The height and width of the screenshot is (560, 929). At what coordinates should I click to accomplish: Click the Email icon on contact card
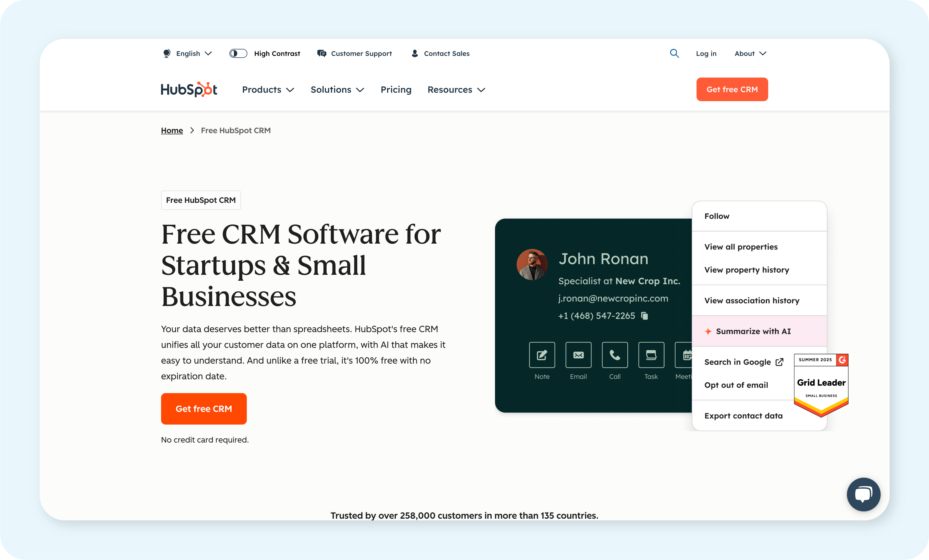point(578,355)
